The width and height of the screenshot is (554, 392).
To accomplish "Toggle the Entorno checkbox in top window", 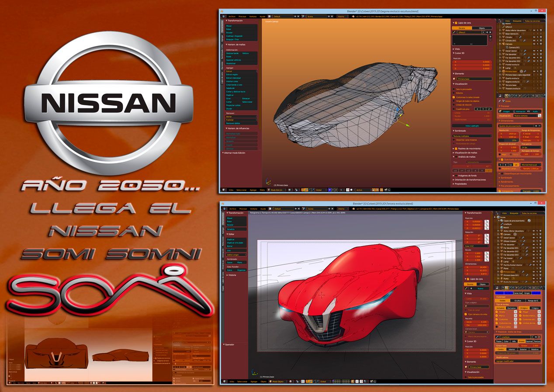I will coord(454,93).
